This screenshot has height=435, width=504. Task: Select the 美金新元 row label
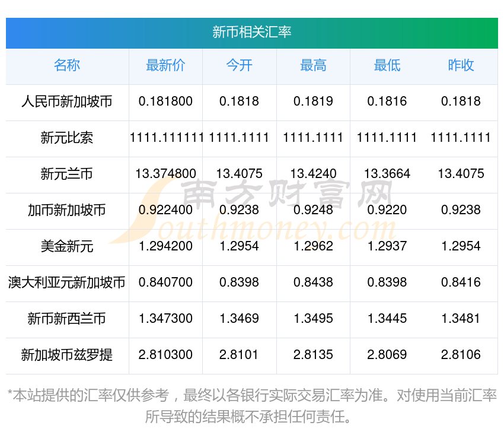(x=67, y=247)
